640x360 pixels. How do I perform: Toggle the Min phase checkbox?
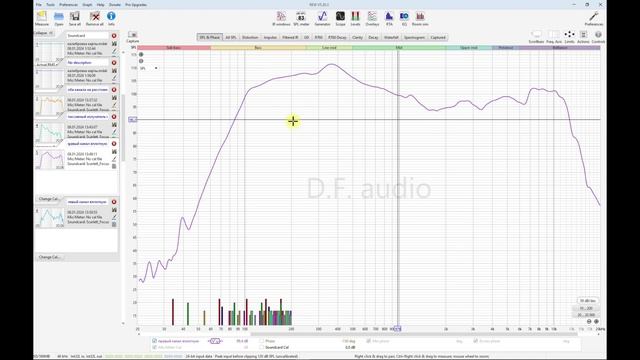point(368,341)
